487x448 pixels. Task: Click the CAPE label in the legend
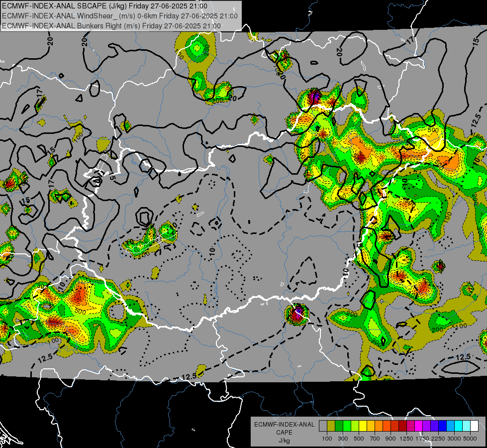coord(284,433)
